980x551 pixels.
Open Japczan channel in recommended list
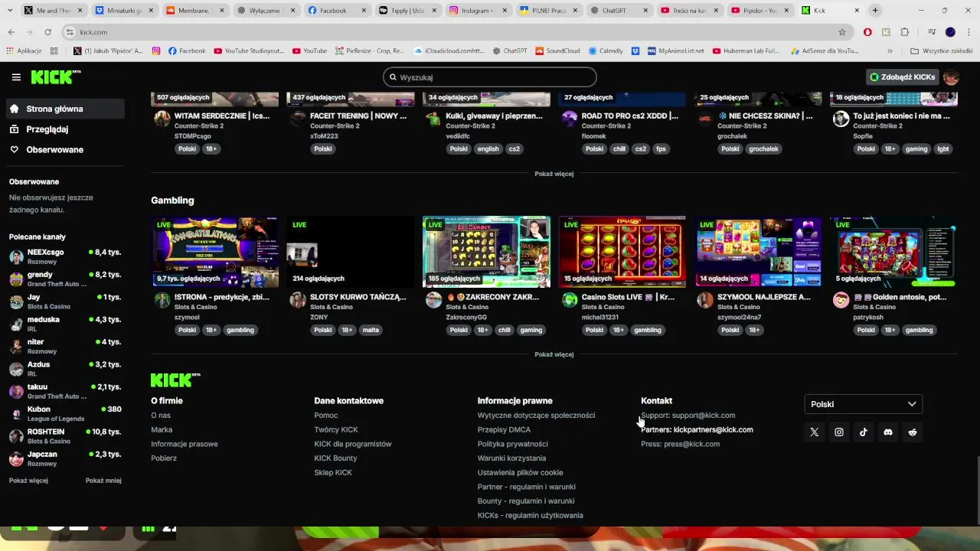click(65, 458)
